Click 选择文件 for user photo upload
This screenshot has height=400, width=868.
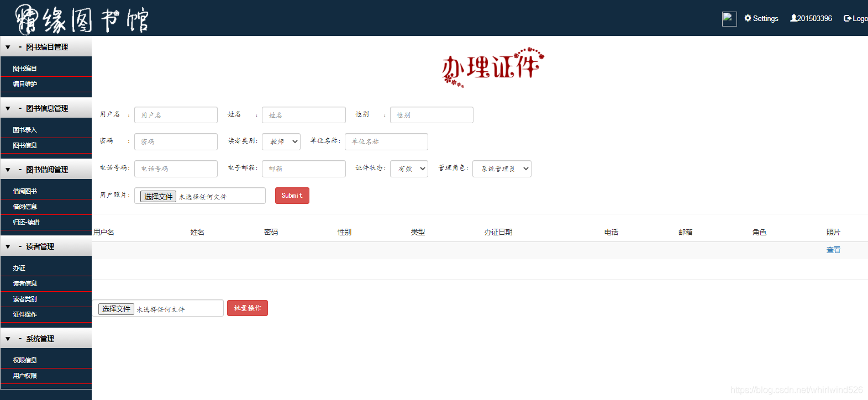click(158, 197)
